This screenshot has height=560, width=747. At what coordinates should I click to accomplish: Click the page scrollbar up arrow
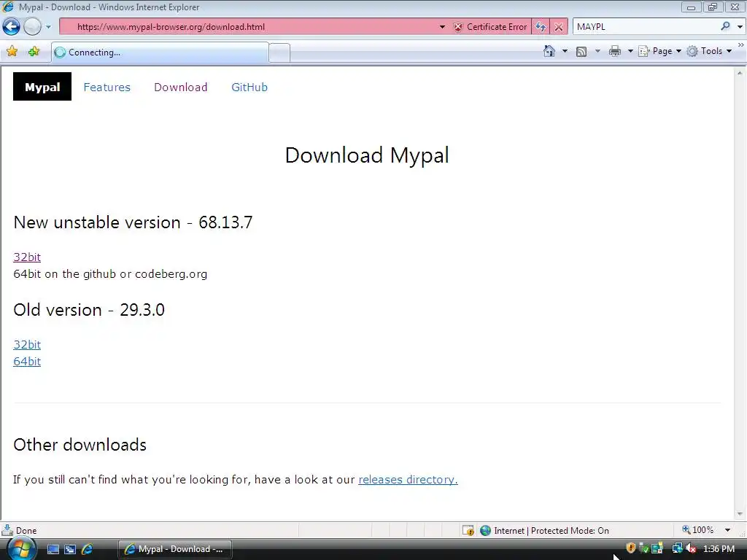[740, 73]
